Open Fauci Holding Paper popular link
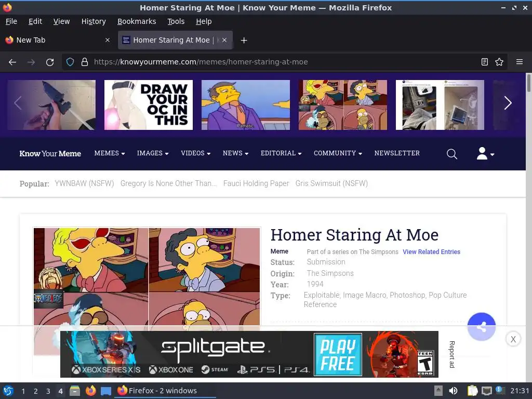Viewport: 532px width, 399px height. [x=256, y=183]
